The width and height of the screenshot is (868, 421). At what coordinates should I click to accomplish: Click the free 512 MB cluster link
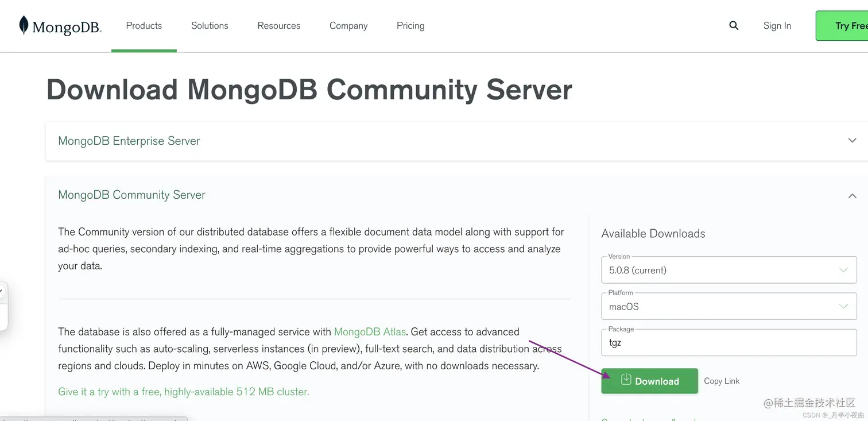pos(184,392)
